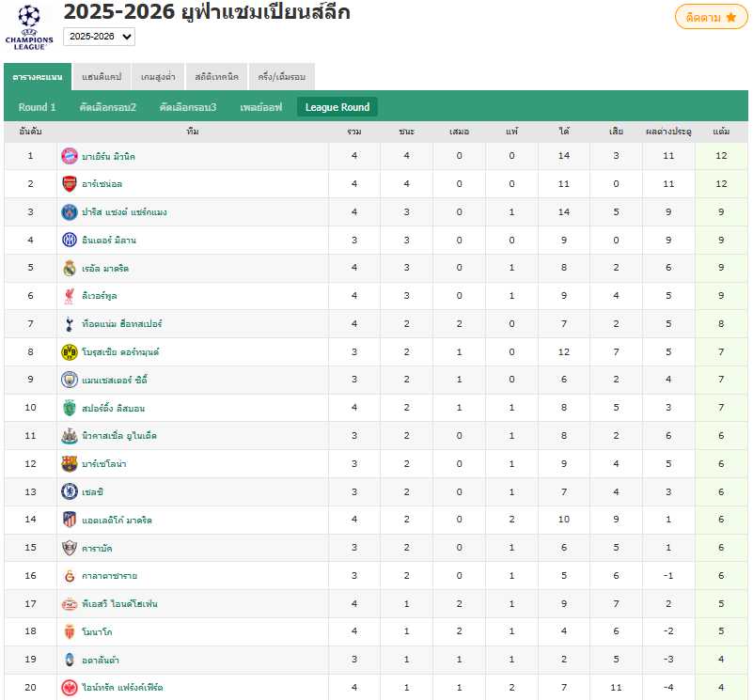Image resolution: width=753 pixels, height=700 pixels.
Task: Click the แต้ม points column header
Action: click(x=721, y=132)
